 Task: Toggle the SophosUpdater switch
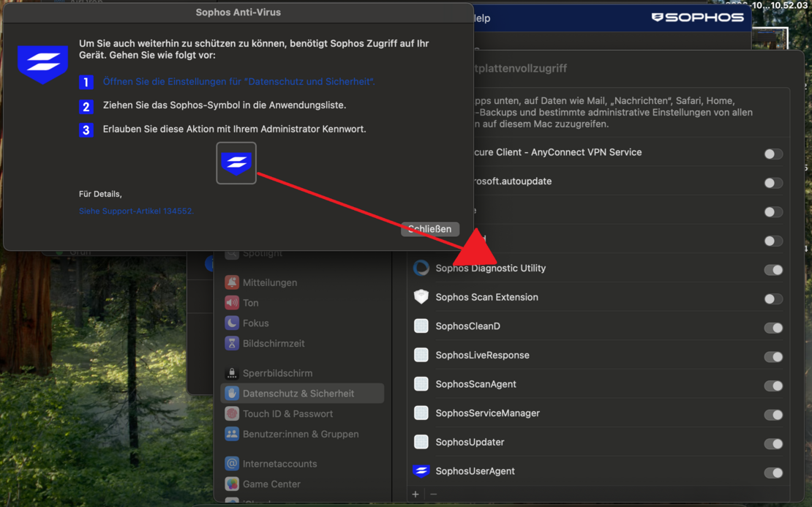(x=773, y=444)
